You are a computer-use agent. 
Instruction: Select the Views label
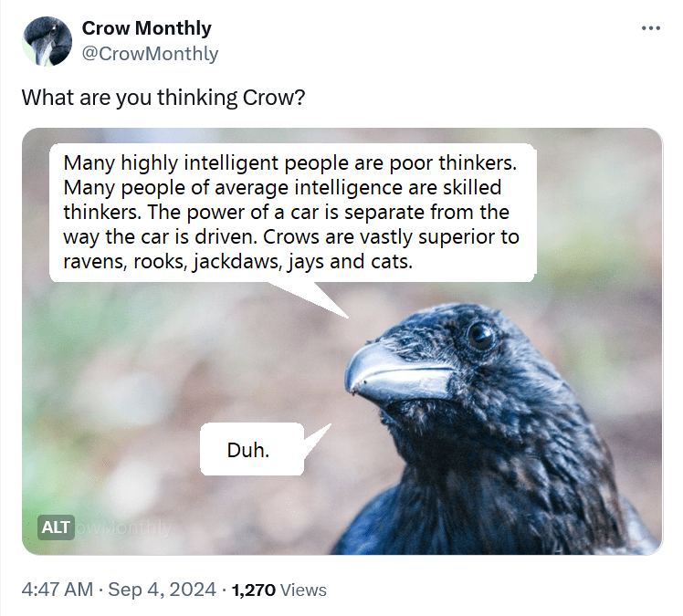(303, 590)
